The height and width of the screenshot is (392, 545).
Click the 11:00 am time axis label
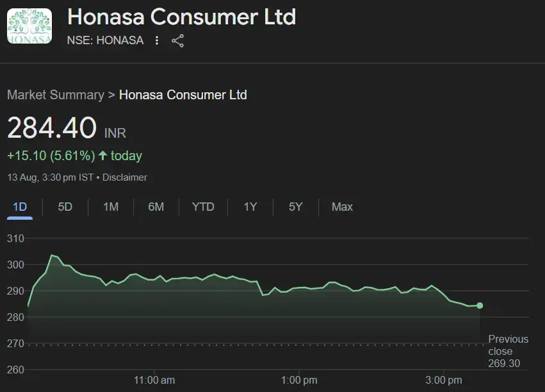(154, 380)
